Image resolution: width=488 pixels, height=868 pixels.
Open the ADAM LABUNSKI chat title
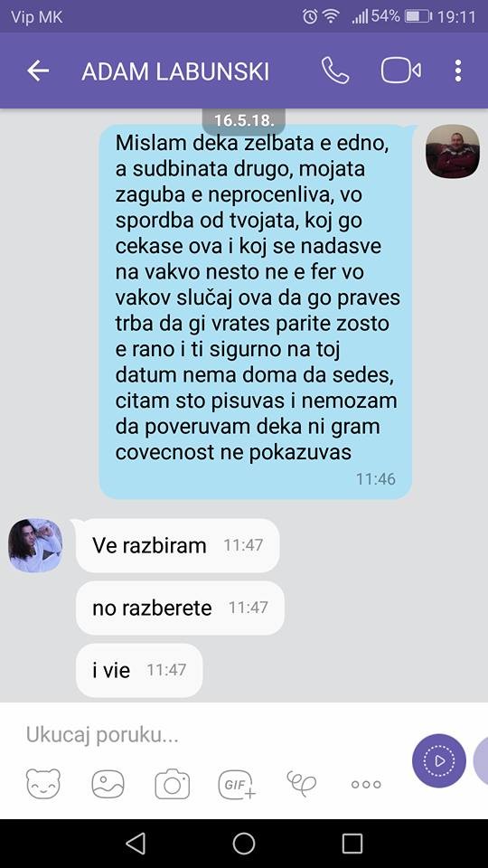175,71
